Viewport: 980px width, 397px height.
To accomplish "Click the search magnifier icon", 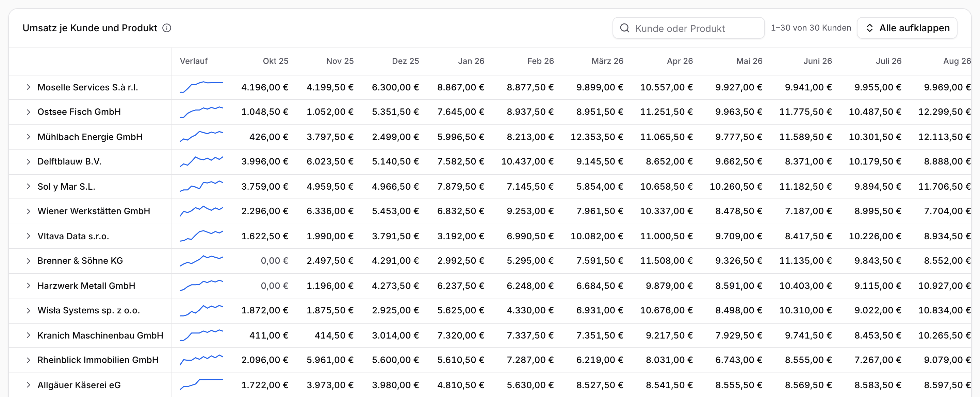I will (x=624, y=28).
